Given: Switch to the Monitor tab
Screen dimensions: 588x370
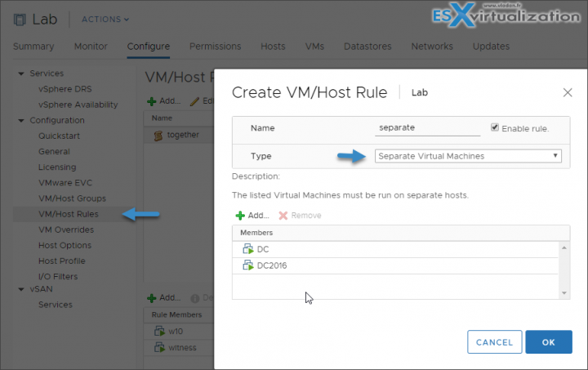Looking at the screenshot, I should pyautogui.click(x=91, y=47).
